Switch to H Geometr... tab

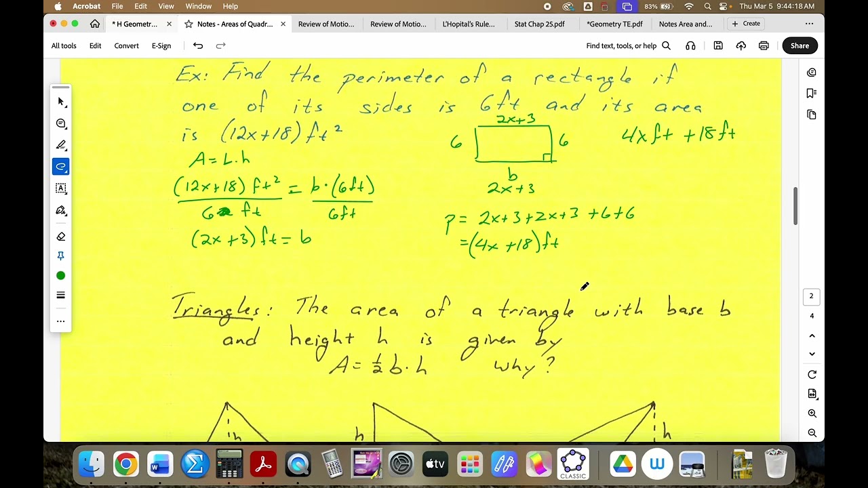click(x=134, y=24)
